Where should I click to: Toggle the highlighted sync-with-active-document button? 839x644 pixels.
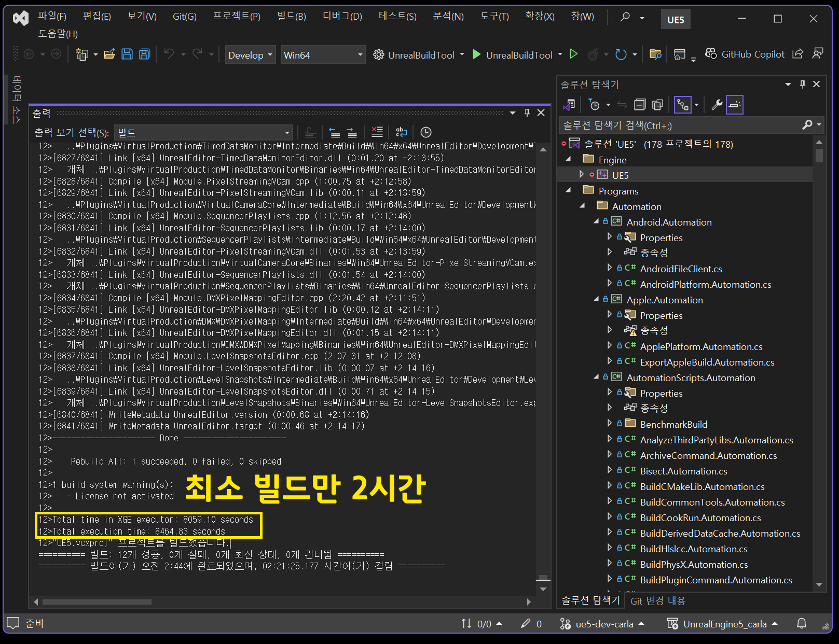[x=683, y=105]
